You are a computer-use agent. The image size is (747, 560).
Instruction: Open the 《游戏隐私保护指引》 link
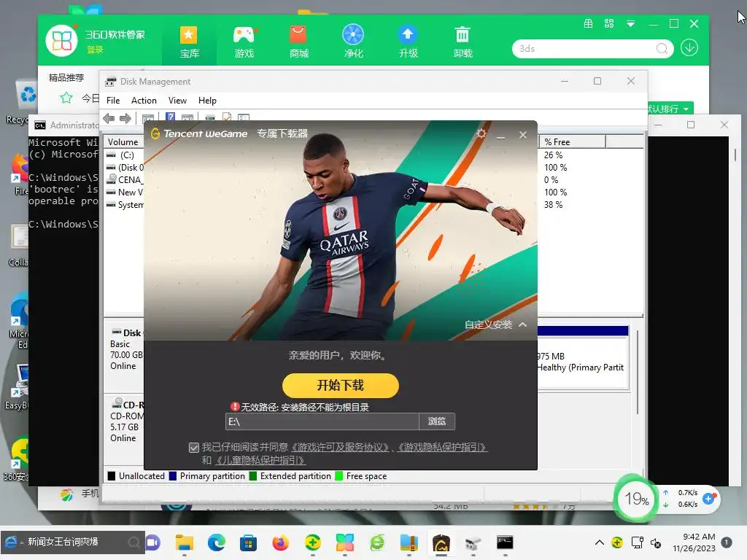pyautogui.click(x=442, y=448)
